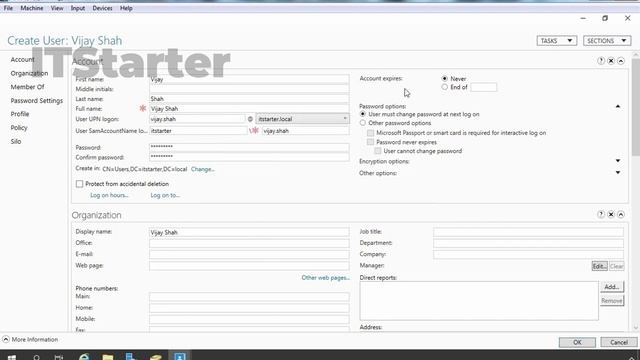This screenshot has height=360, width=640.
Task: Open the Input menu
Action: point(78,8)
